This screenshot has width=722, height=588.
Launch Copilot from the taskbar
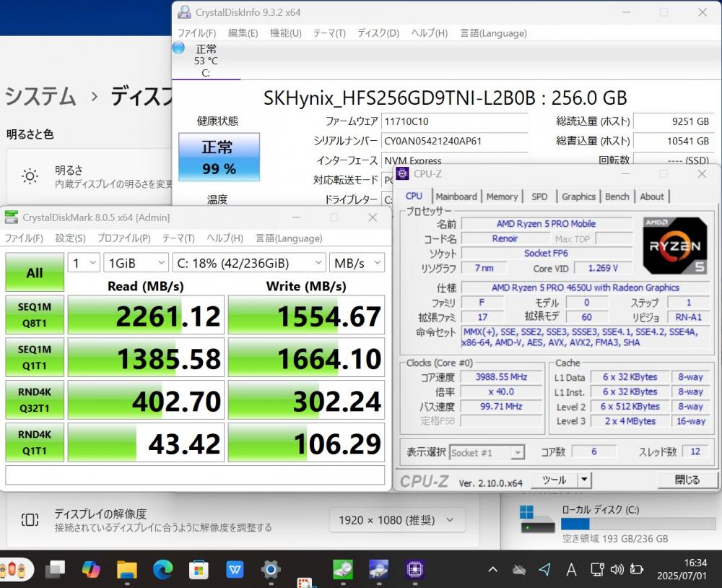pyautogui.click(x=91, y=569)
